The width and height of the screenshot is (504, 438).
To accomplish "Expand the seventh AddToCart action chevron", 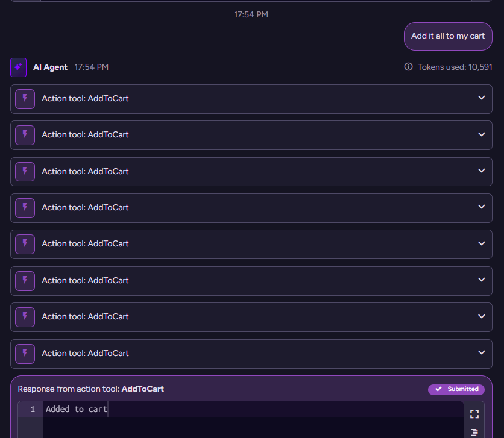I will pyautogui.click(x=481, y=316).
